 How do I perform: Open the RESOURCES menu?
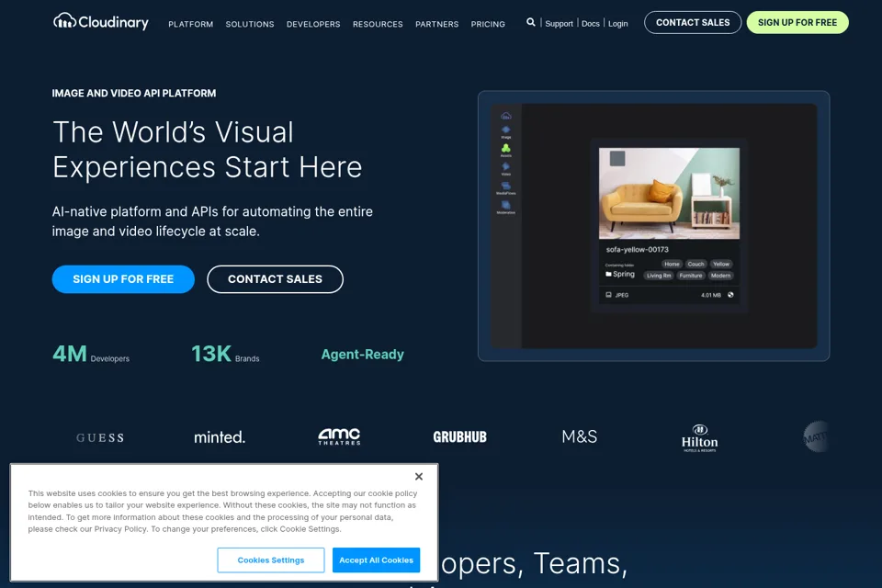pos(378,24)
